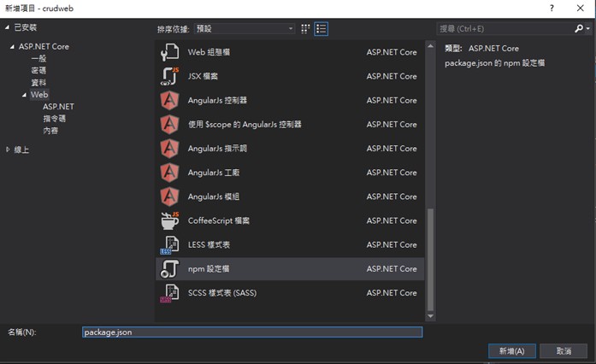Close the 新增項目 dialog window
This screenshot has width=596, height=364.
pos(580,8)
